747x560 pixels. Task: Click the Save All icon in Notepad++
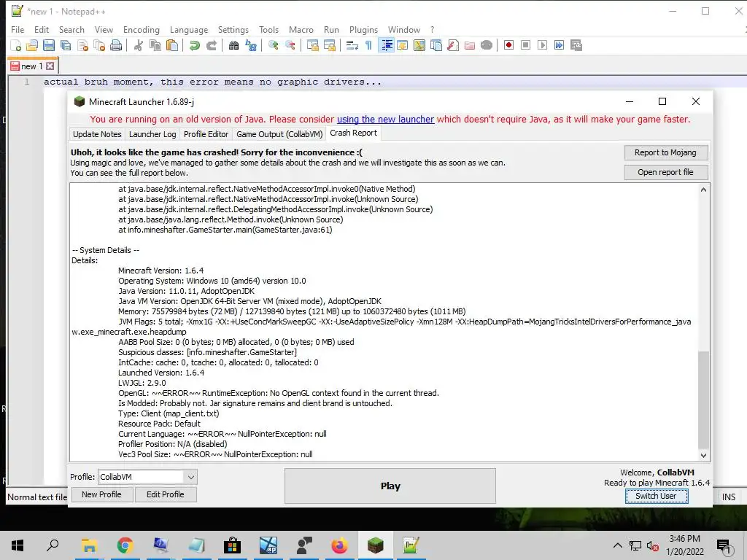pyautogui.click(x=65, y=45)
